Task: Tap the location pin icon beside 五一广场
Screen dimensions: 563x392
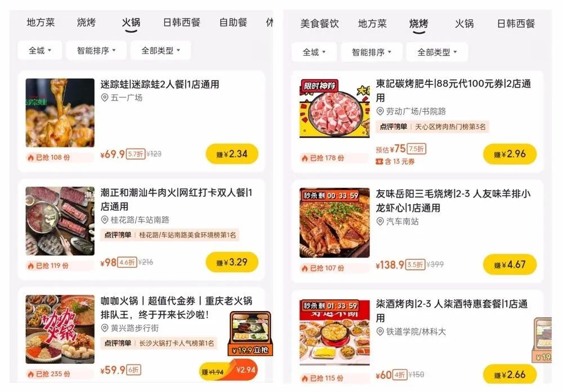Action: point(105,97)
